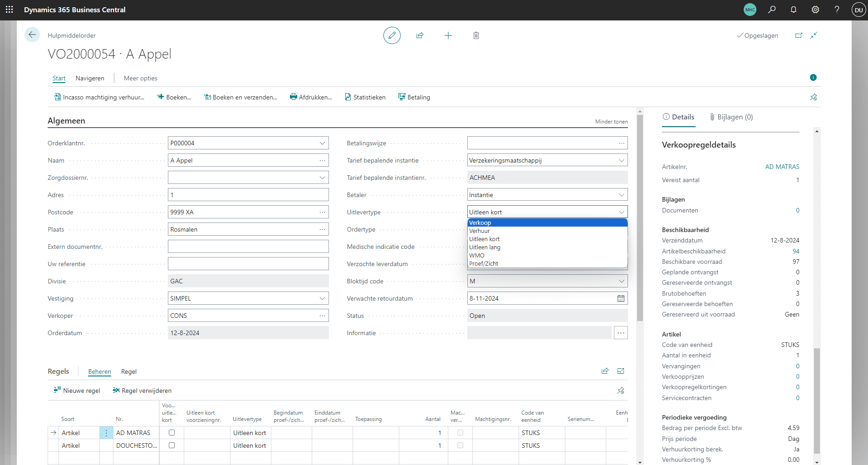Expand the Vestiging dropdown
Image resolution: width=868 pixels, height=465 pixels.
pyautogui.click(x=322, y=298)
